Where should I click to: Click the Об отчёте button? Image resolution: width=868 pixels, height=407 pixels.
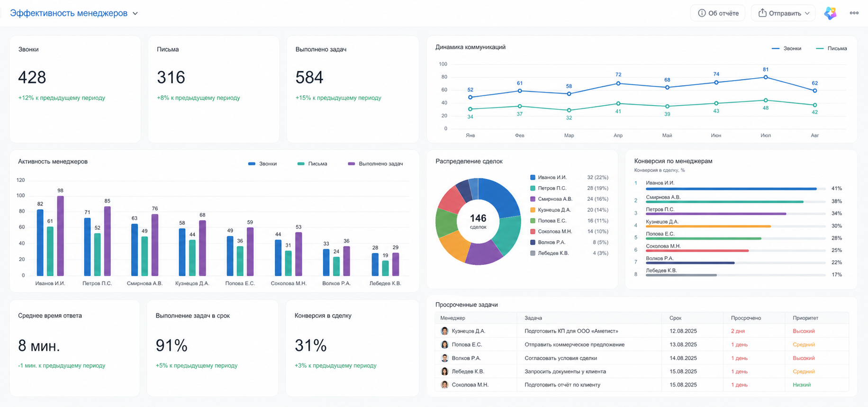click(x=718, y=13)
